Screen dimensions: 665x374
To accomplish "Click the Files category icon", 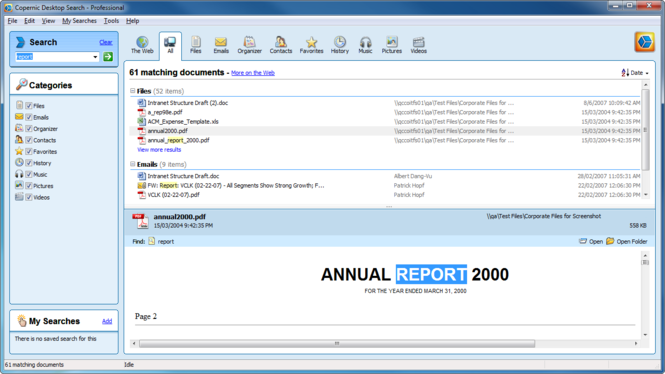I will pos(20,105).
